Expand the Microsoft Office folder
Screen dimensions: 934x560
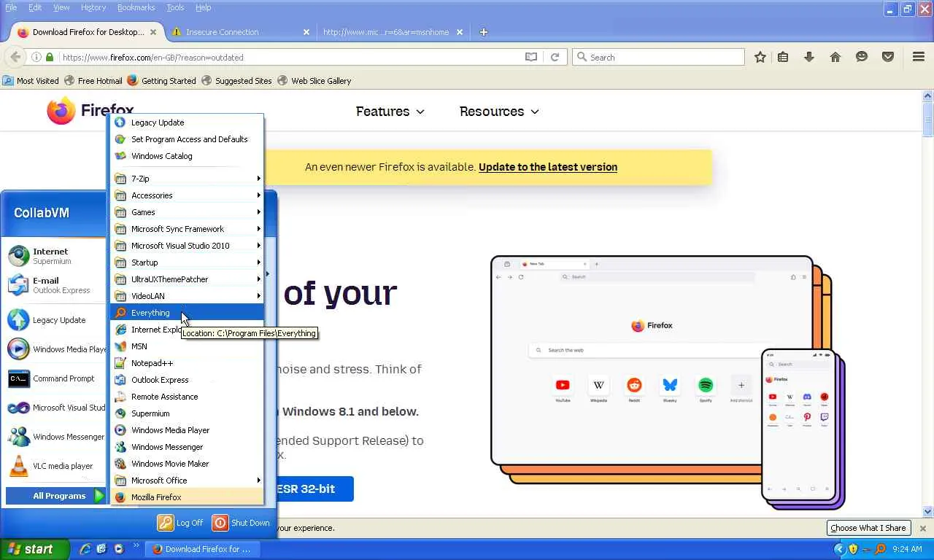[x=187, y=481]
